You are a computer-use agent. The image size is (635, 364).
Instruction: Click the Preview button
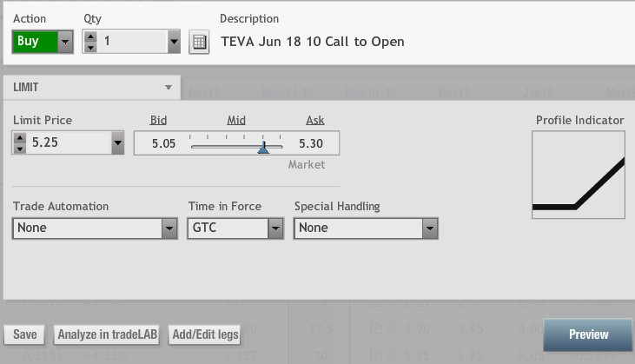tap(587, 334)
